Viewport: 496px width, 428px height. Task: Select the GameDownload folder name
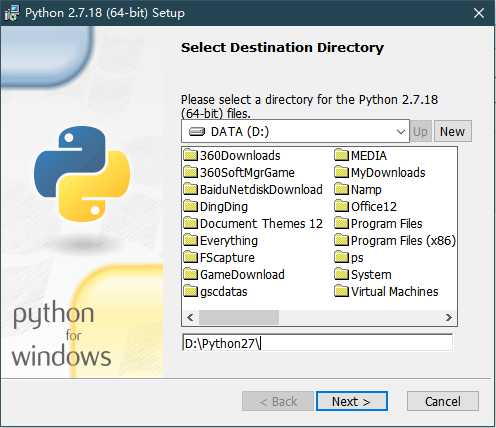coord(242,275)
